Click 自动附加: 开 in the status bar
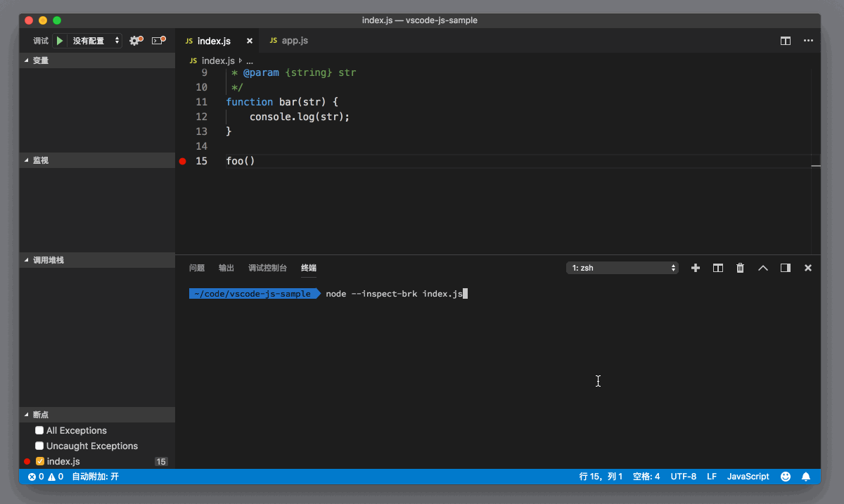The image size is (844, 504). 95,477
